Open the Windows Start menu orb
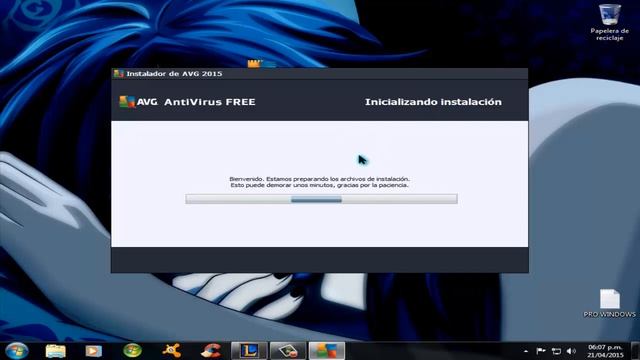The image size is (640, 360). (x=17, y=351)
